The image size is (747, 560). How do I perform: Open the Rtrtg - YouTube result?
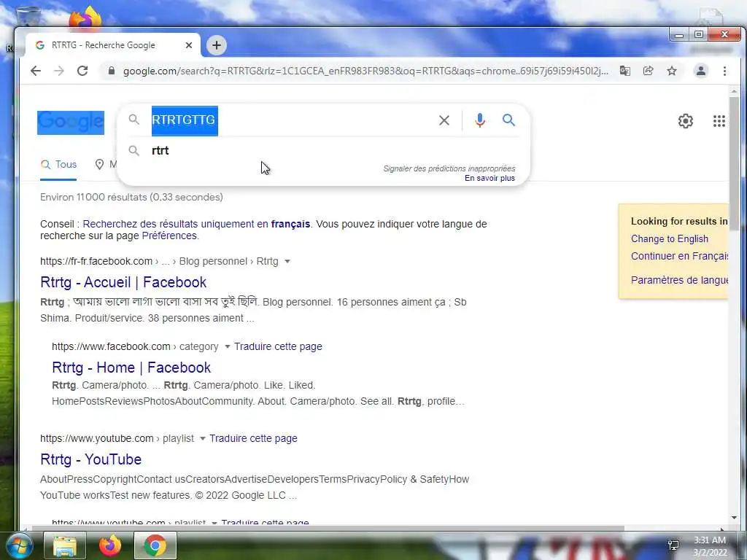click(x=91, y=459)
